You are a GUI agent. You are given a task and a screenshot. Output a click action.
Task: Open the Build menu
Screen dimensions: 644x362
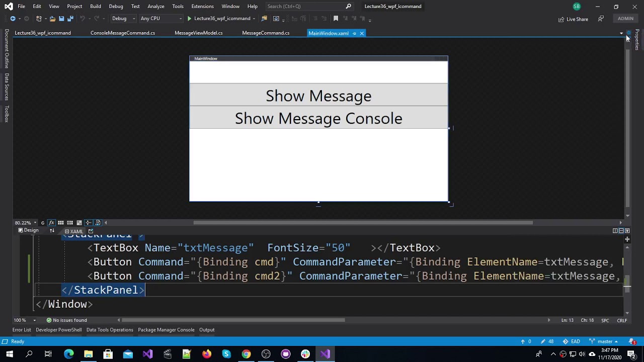96,7
